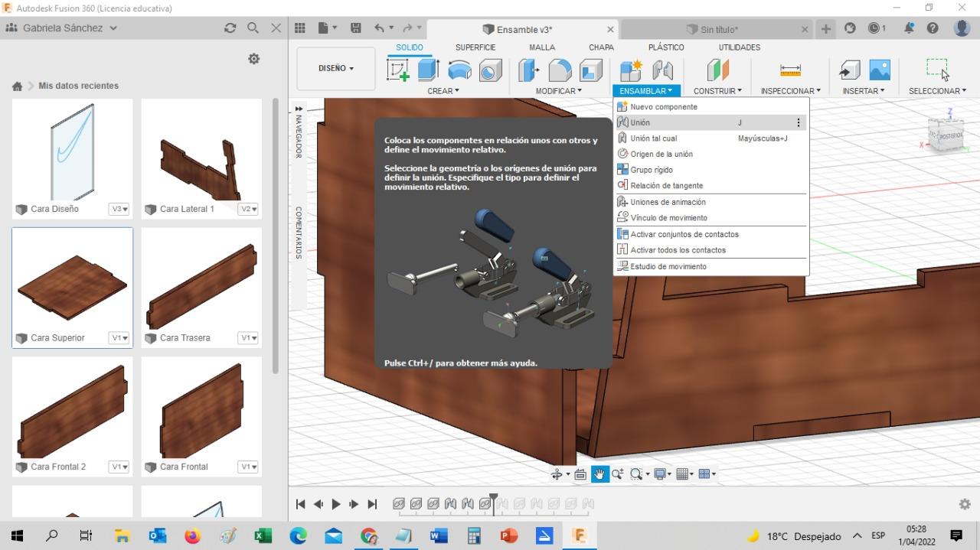
Task: Toggle the Pan hand tool
Action: pyautogui.click(x=599, y=474)
